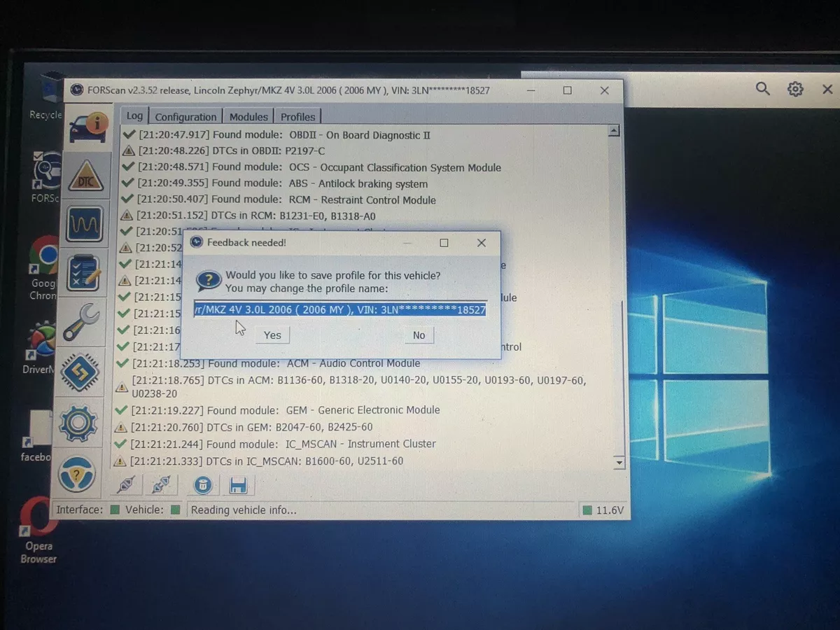Open the tests checklist section
The height and width of the screenshot is (630, 840).
(x=83, y=274)
